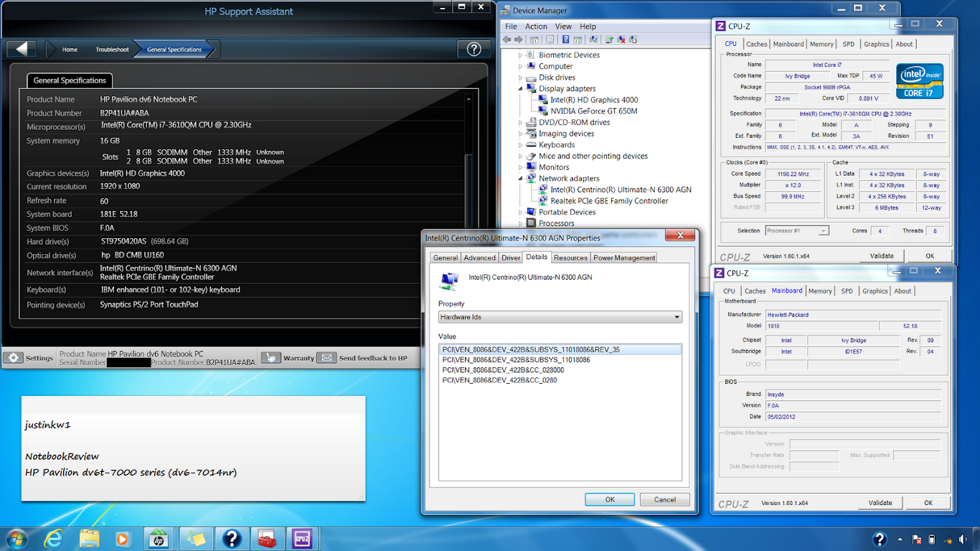
Task: Click the Show/Hide console tree toolbar icon
Action: click(x=535, y=39)
